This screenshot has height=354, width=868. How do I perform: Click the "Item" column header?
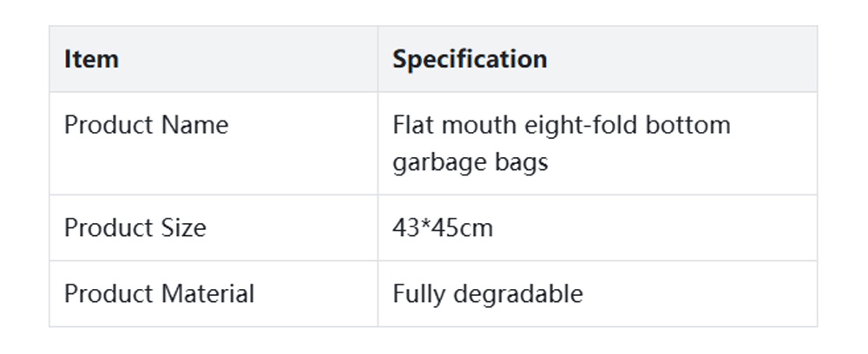[91, 59]
